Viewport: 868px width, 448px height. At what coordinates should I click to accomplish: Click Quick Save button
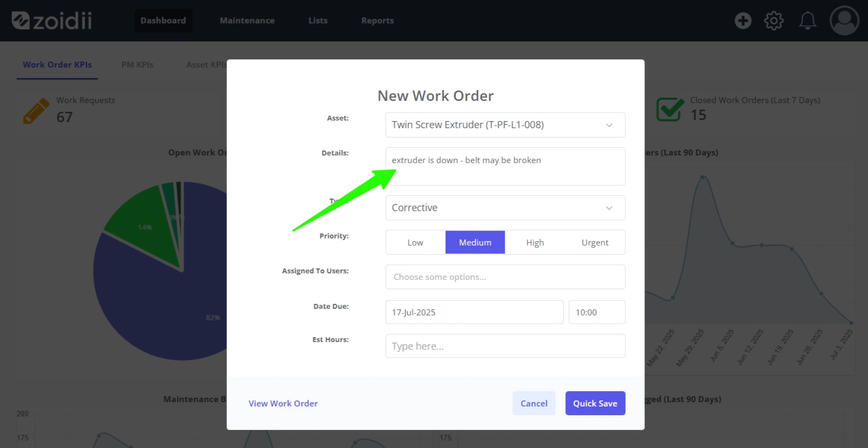[x=595, y=403]
